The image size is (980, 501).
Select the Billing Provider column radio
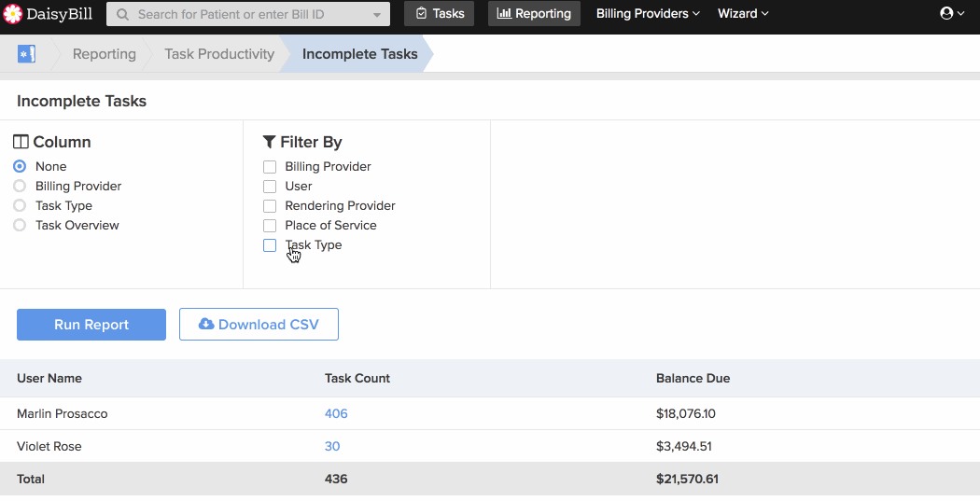pyautogui.click(x=20, y=186)
